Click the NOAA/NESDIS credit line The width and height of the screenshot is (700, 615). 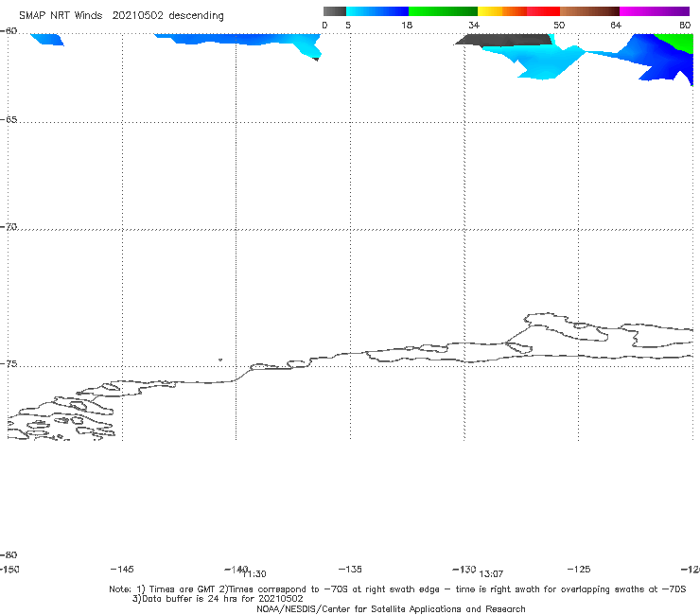(391, 608)
